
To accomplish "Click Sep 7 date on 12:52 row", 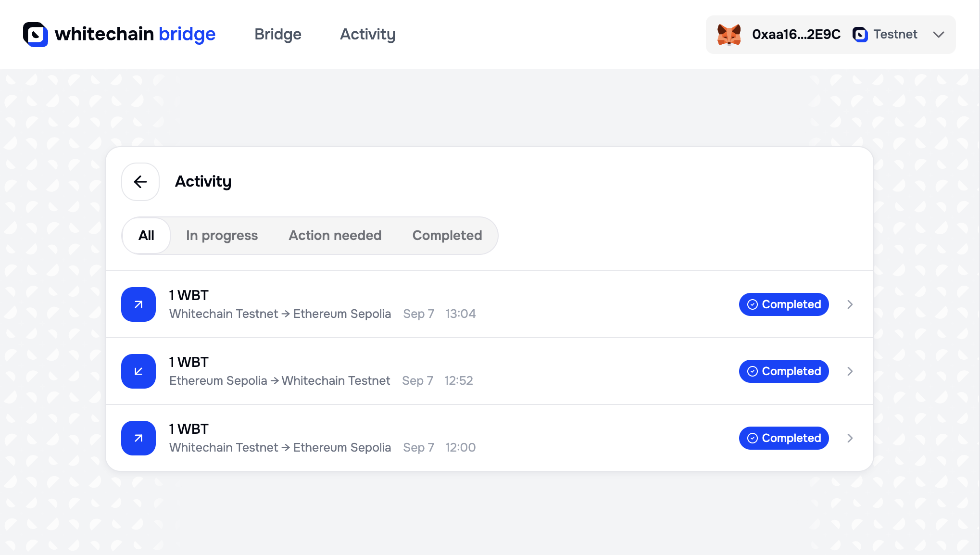I will click(417, 381).
